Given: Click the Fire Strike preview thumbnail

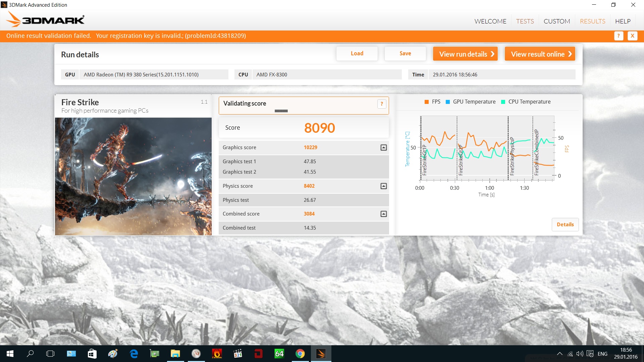Looking at the screenshot, I should click(133, 176).
